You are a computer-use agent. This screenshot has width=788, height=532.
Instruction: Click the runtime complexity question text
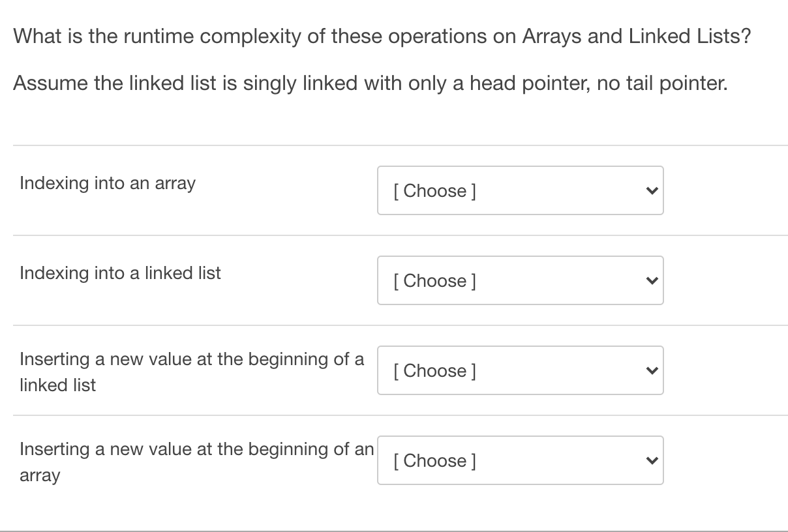[x=382, y=36]
